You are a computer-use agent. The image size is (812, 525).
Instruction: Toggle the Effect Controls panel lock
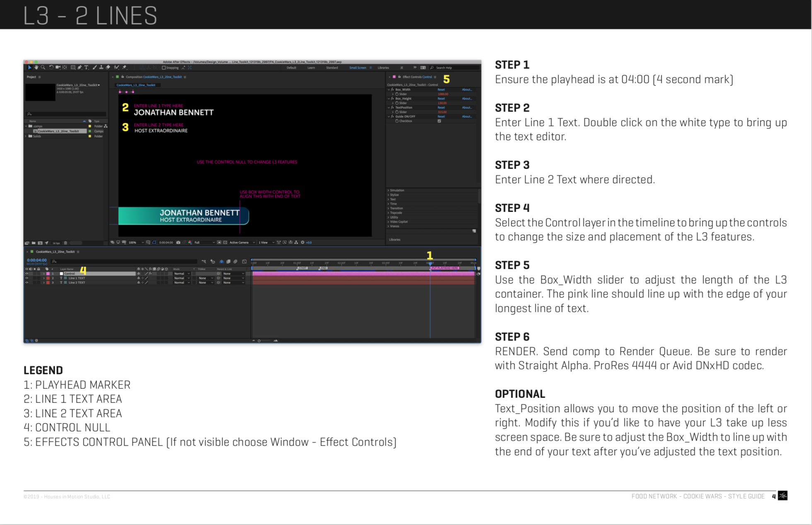(x=399, y=77)
